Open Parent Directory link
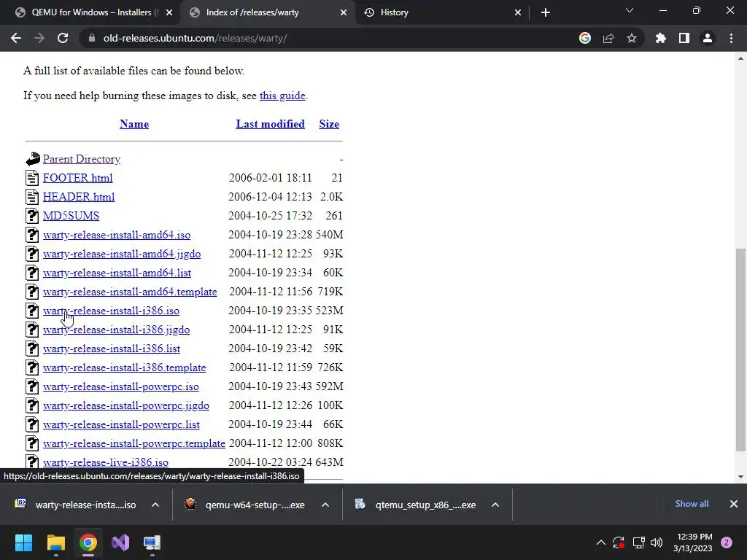The image size is (747, 560). [x=82, y=158]
